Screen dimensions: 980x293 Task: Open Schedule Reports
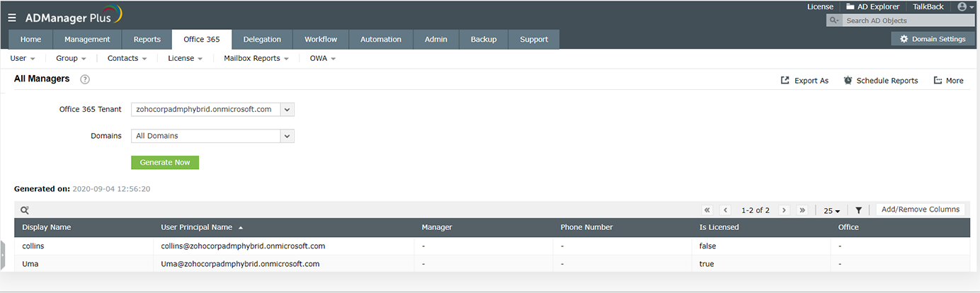pos(881,81)
